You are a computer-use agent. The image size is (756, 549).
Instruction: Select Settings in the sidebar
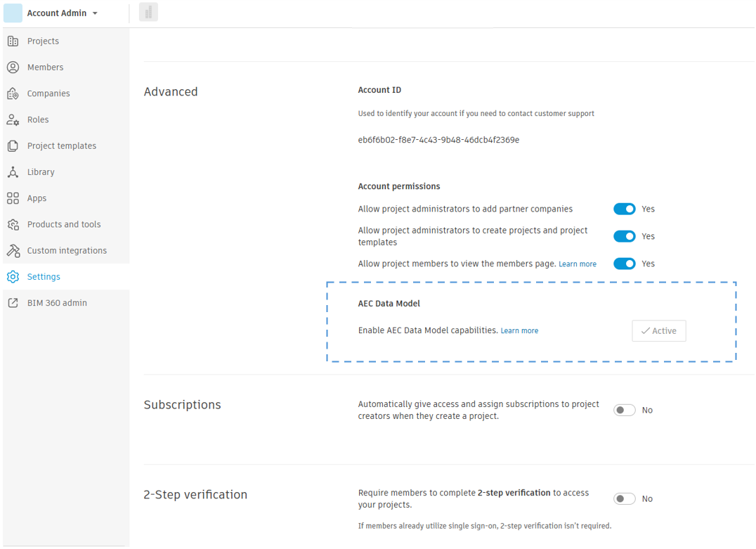click(x=44, y=277)
